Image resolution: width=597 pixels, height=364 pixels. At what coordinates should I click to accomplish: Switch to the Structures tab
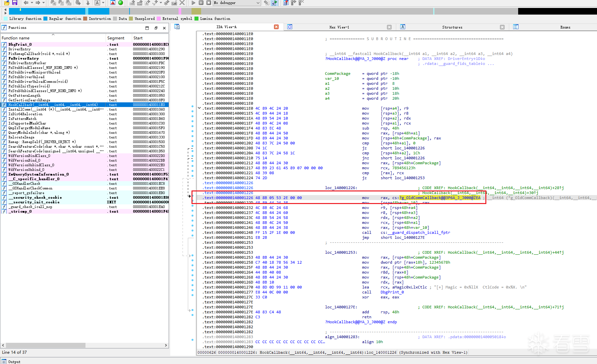click(x=452, y=27)
